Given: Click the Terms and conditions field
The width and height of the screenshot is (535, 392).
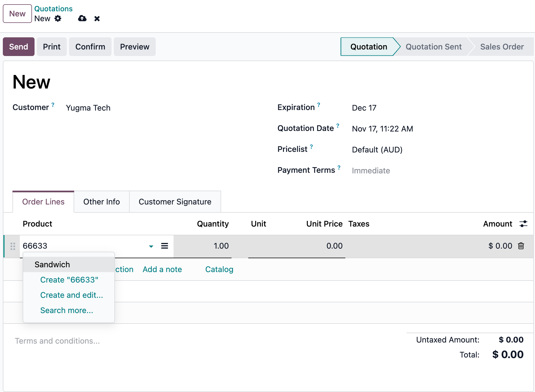Looking at the screenshot, I should click(x=57, y=341).
